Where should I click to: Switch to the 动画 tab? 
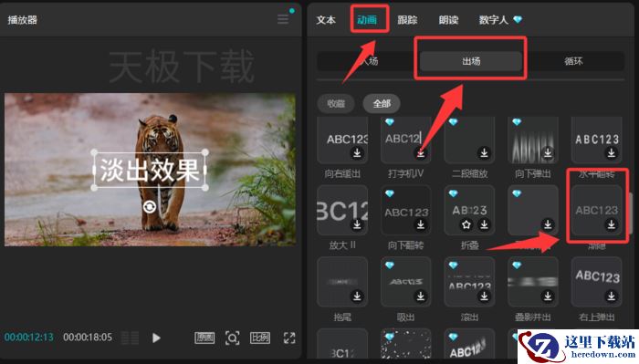coord(367,19)
